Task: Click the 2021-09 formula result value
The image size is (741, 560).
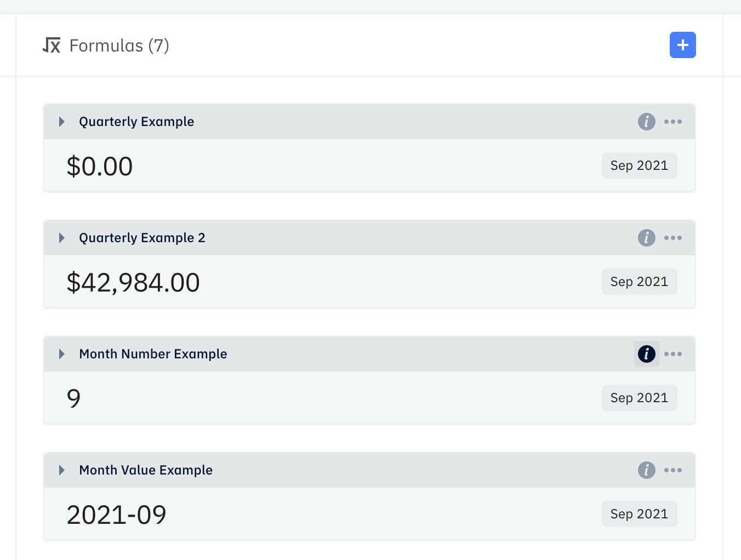Action: [116, 515]
